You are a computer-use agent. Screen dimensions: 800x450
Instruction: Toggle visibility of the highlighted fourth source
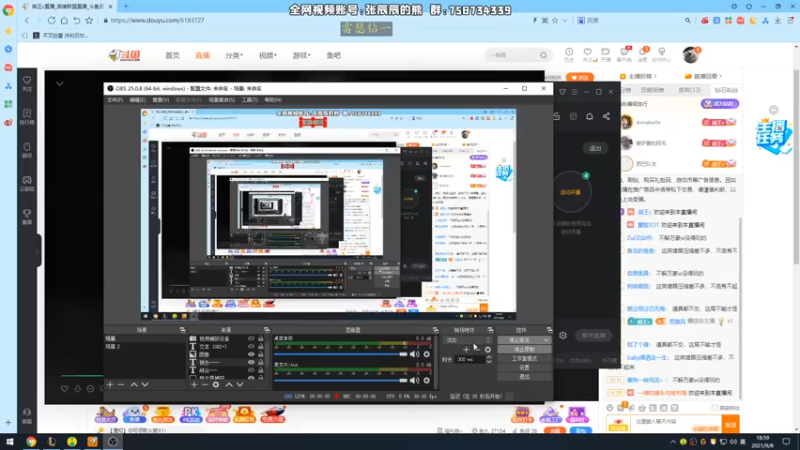click(251, 362)
